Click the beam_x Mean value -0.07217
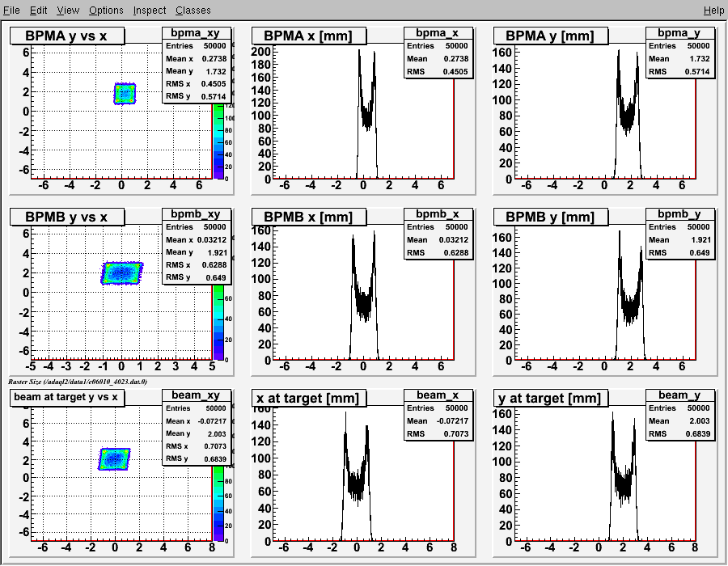The width and height of the screenshot is (728, 566). coord(453,420)
